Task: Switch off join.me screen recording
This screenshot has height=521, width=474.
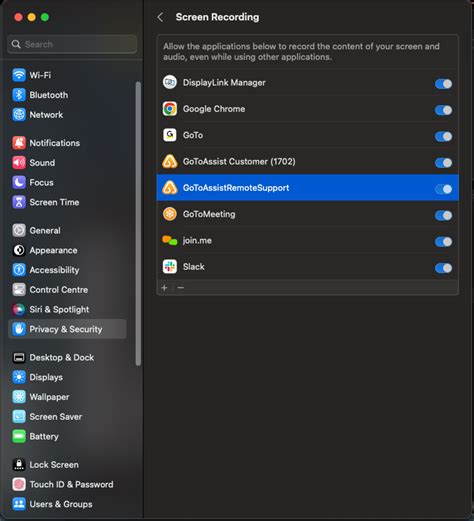Action: (x=443, y=242)
